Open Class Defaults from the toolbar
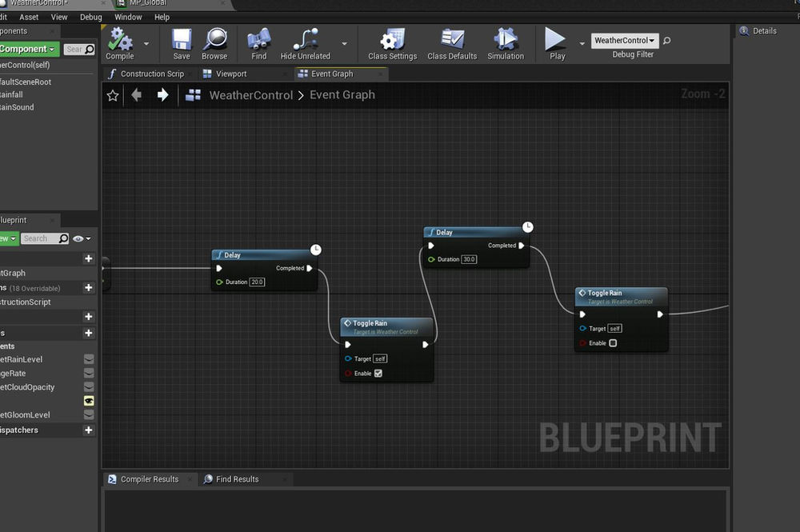 coord(452,40)
